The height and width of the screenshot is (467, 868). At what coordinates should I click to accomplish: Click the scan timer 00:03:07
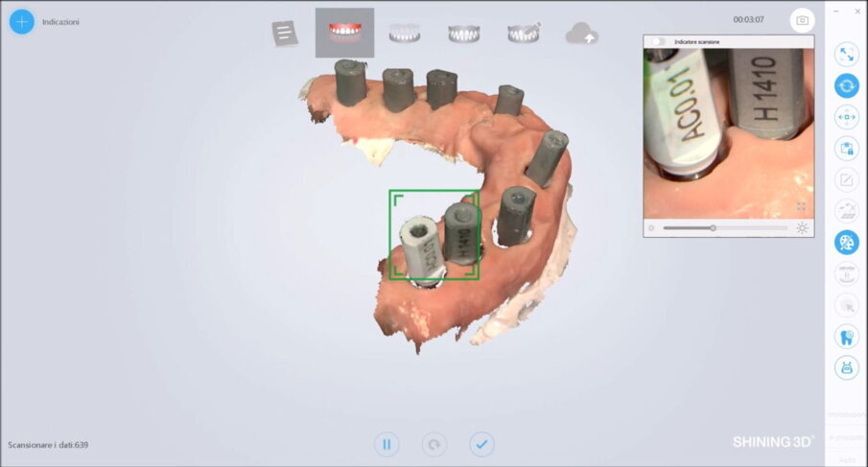coord(748,19)
